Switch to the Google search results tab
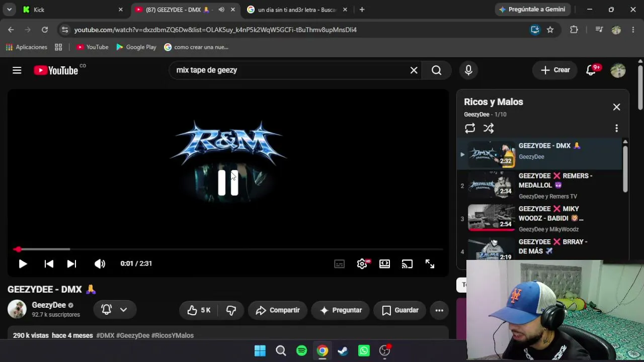The height and width of the screenshot is (362, 644). tap(297, 10)
